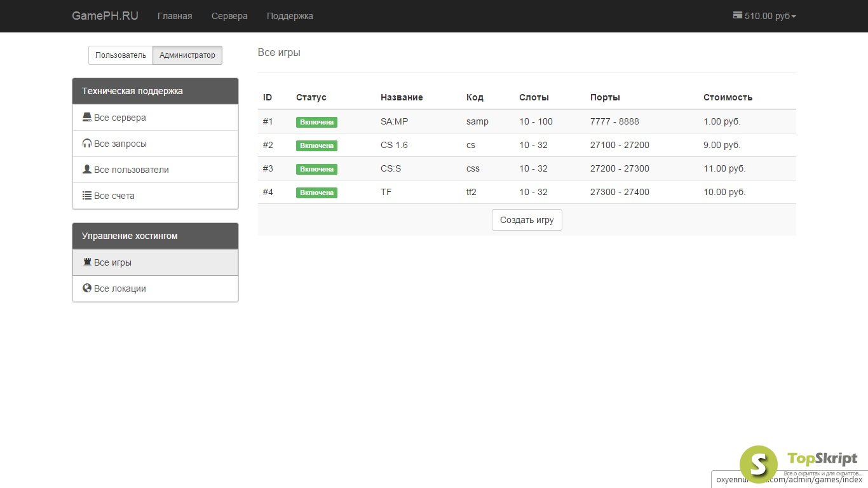The height and width of the screenshot is (488, 868).
Task: Click ports 27300 - 27400 cell
Action: tap(620, 192)
